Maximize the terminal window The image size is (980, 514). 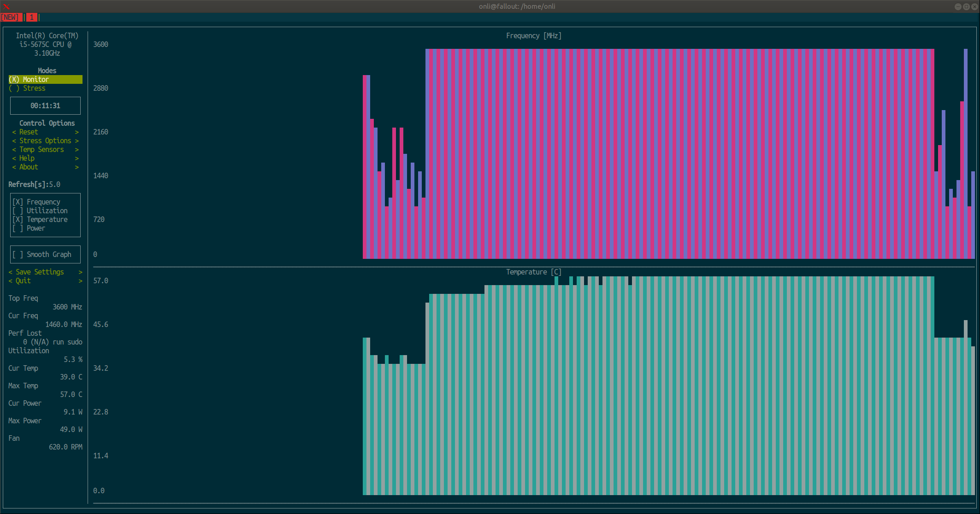point(966,6)
